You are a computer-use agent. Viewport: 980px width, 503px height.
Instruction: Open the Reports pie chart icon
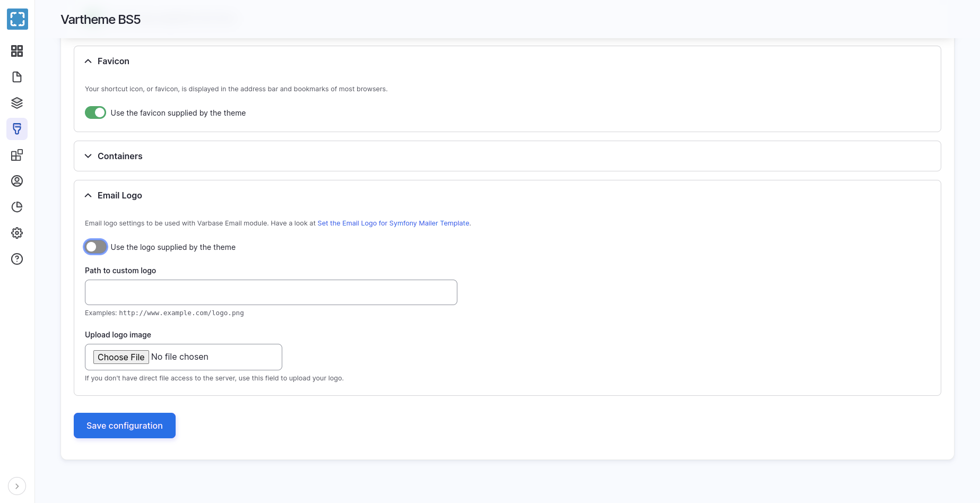click(17, 207)
